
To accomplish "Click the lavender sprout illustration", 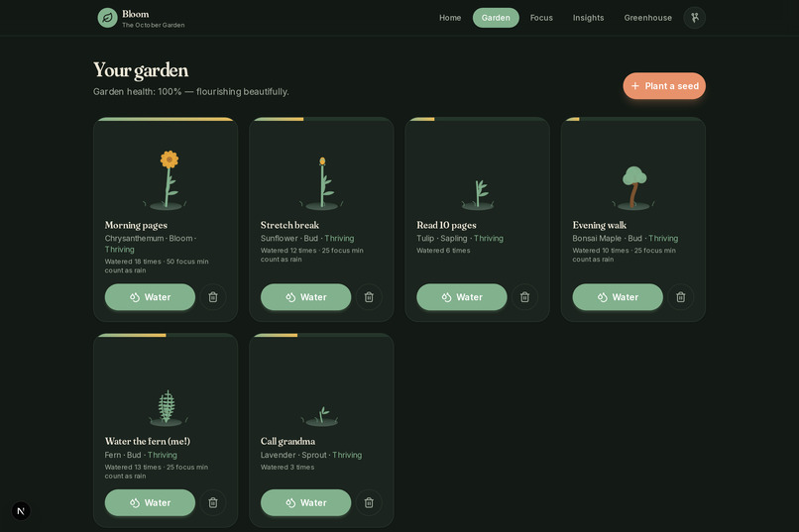I will click(320, 416).
